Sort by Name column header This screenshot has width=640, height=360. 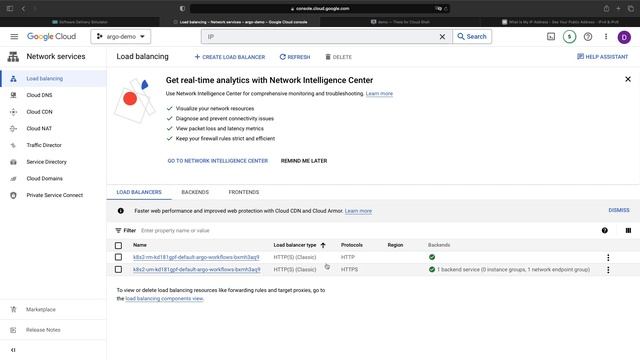[140, 245]
